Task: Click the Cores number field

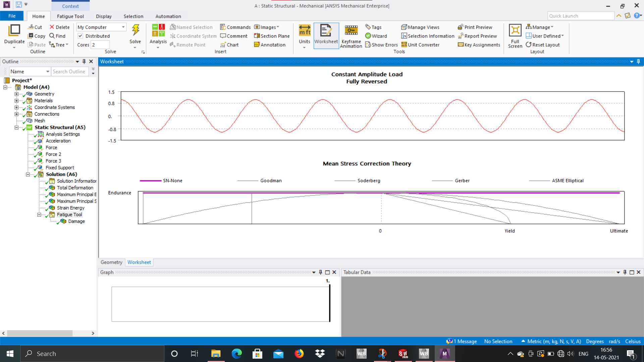Action: (x=100, y=45)
